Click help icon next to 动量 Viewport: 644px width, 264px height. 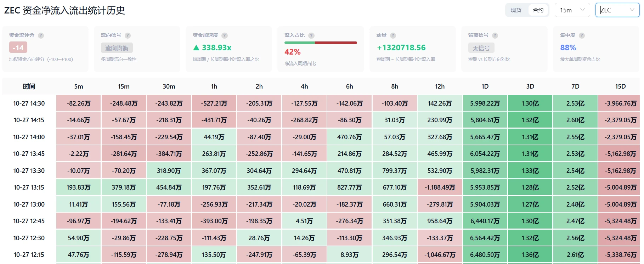click(393, 35)
